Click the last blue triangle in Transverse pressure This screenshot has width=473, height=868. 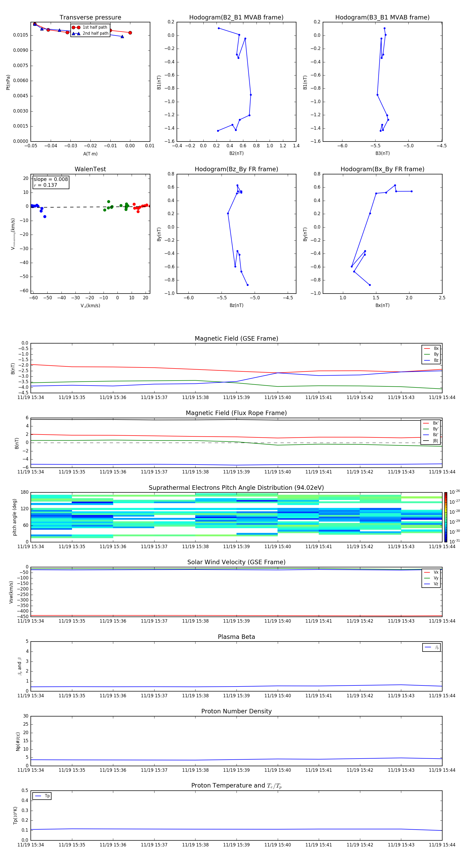point(122,36)
